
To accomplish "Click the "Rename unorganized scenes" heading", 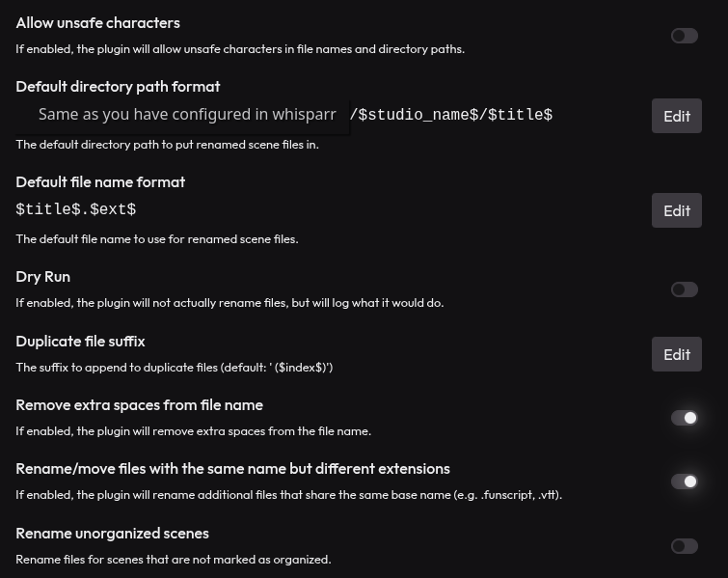I will 112,533.
